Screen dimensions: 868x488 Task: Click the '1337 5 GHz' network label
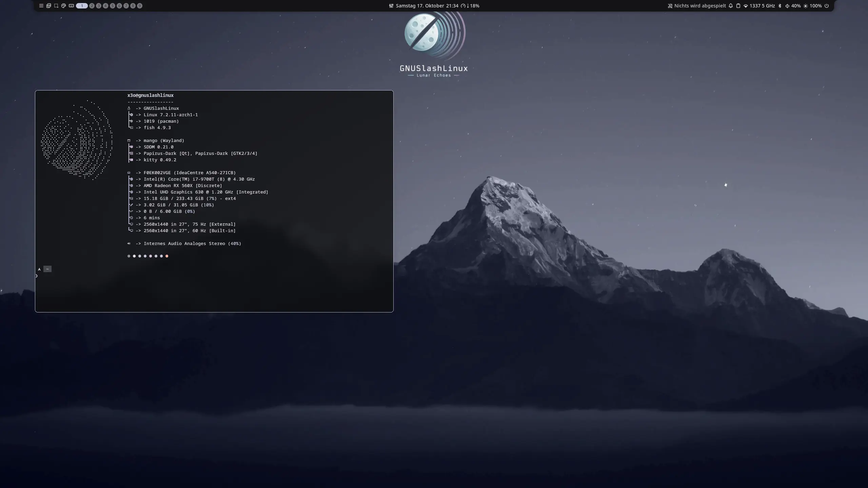[762, 6]
